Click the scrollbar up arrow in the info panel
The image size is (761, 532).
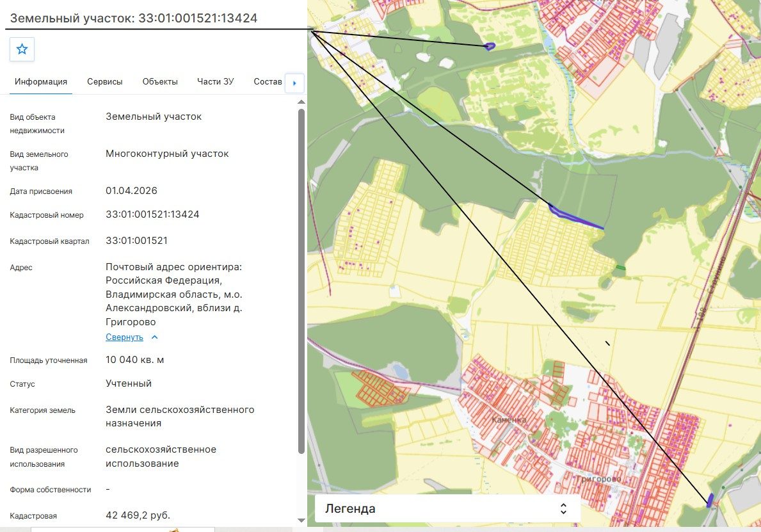[x=301, y=102]
